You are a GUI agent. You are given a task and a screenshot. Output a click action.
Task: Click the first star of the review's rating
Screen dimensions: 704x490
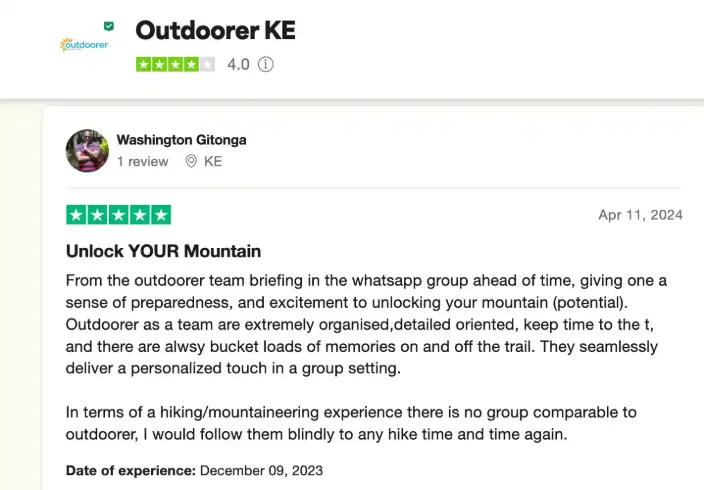pos(76,215)
